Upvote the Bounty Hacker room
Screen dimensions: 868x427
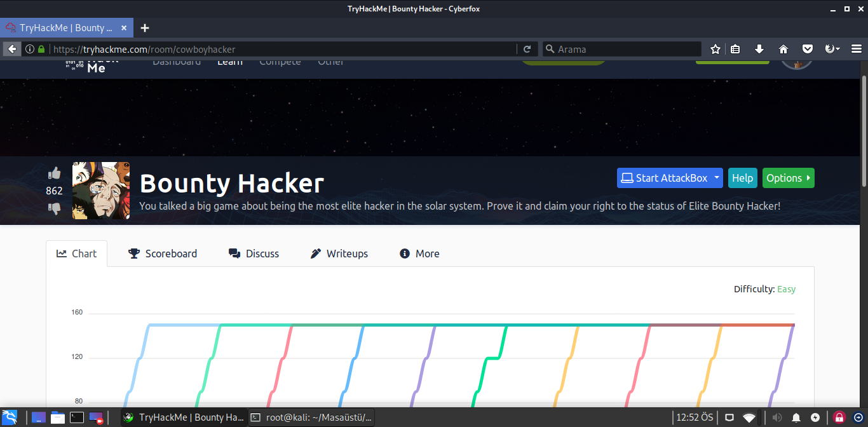click(54, 173)
